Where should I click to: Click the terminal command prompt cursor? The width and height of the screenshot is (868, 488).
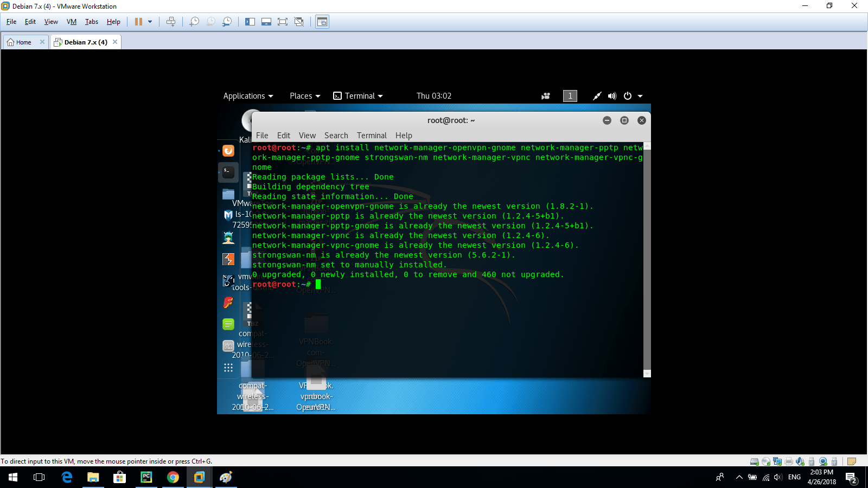(x=318, y=284)
